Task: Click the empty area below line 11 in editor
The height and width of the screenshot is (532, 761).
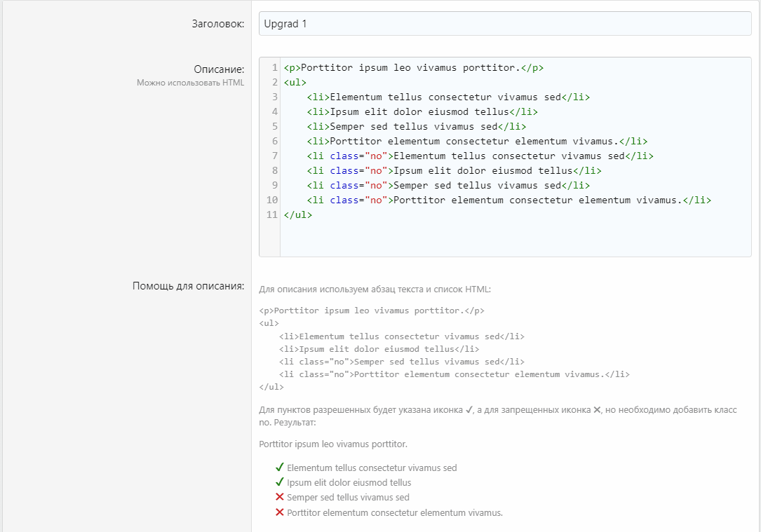Action: click(515, 240)
